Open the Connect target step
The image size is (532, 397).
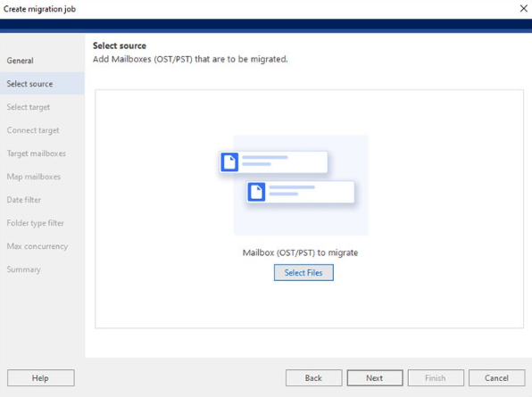[33, 130]
